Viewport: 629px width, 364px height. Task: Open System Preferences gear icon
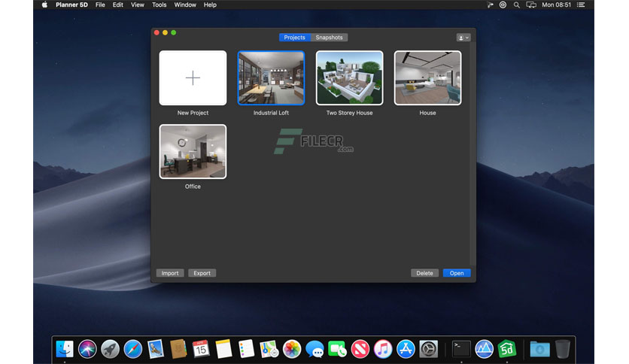tap(428, 349)
